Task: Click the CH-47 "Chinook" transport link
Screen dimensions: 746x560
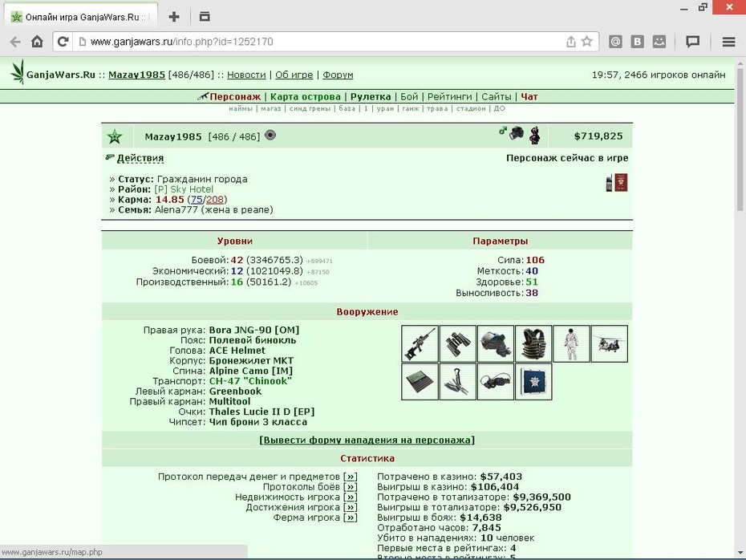Action: click(250, 381)
